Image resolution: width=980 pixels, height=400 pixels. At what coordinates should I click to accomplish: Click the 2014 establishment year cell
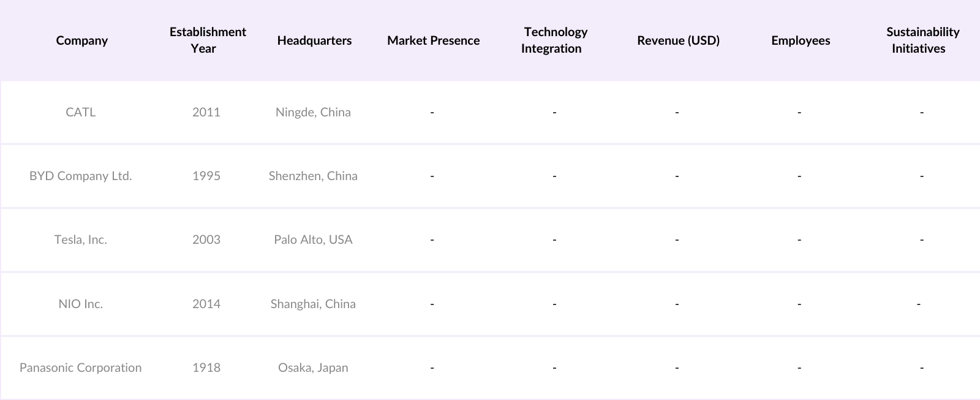coord(206,304)
